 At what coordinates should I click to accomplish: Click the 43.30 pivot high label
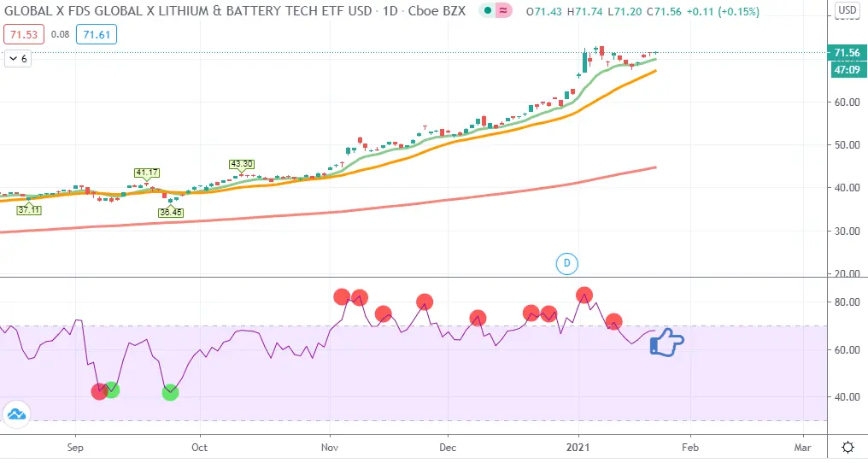pyautogui.click(x=242, y=164)
